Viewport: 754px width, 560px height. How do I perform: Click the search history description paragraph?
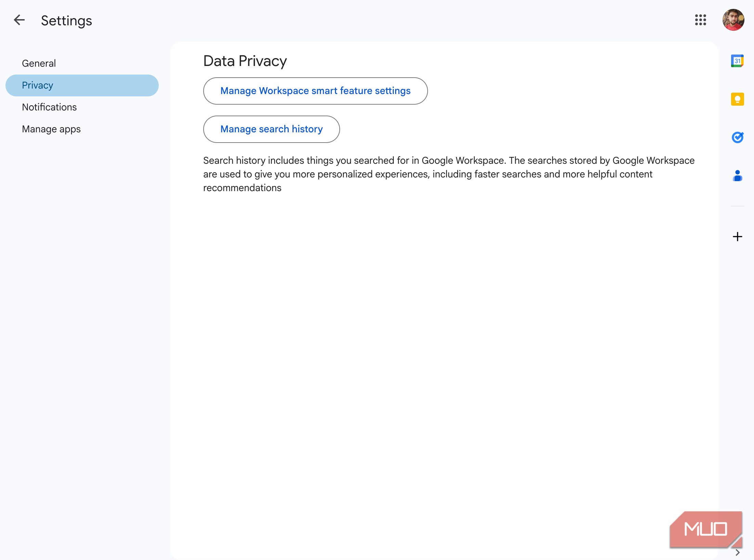coord(449,174)
